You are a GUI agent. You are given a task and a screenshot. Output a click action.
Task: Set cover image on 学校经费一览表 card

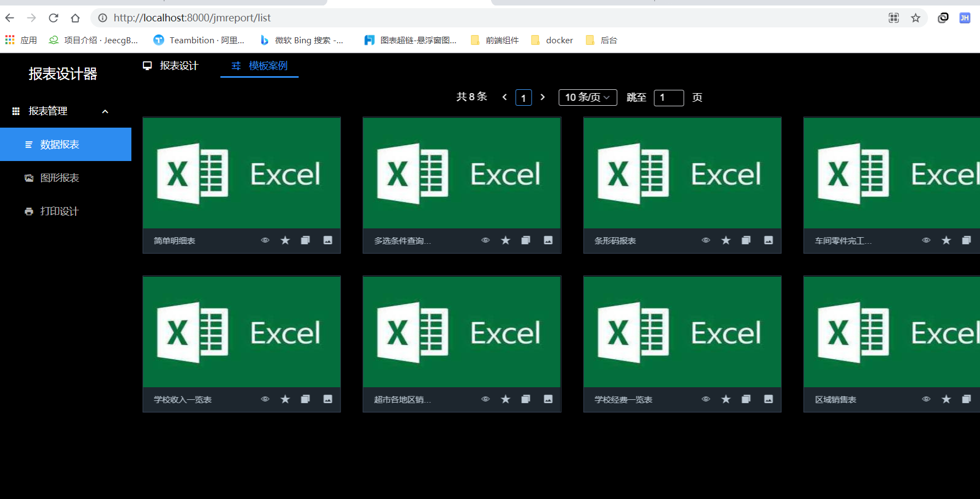769,399
